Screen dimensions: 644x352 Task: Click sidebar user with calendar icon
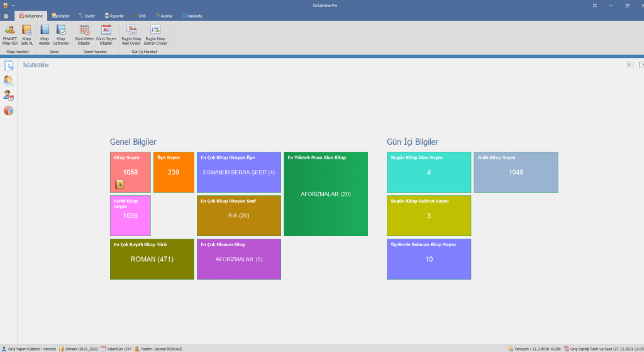pyautogui.click(x=9, y=96)
